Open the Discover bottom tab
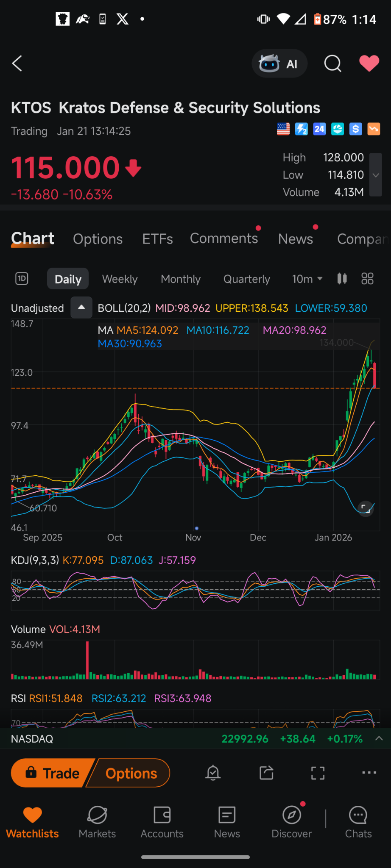This screenshot has width=391, height=868. pyautogui.click(x=292, y=822)
